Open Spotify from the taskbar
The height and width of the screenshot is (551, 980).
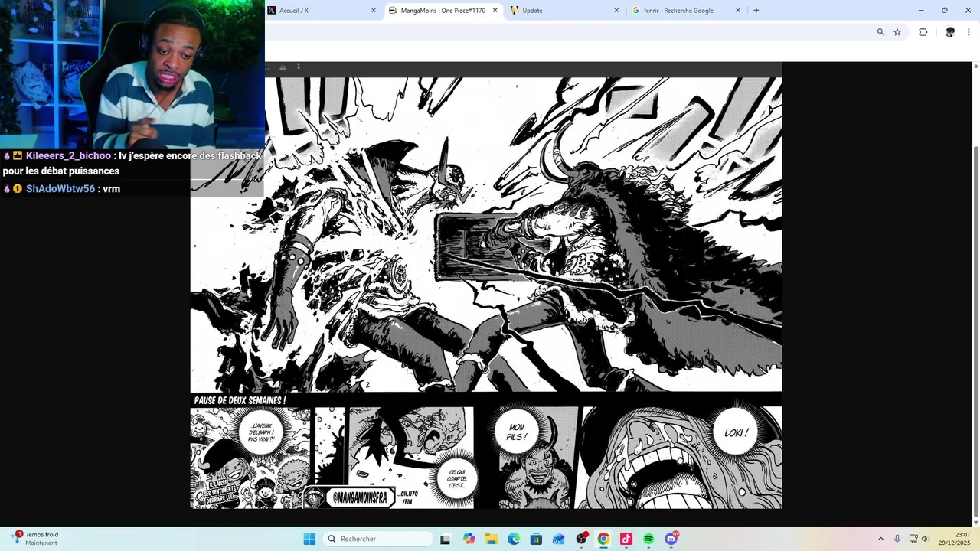[648, 539]
